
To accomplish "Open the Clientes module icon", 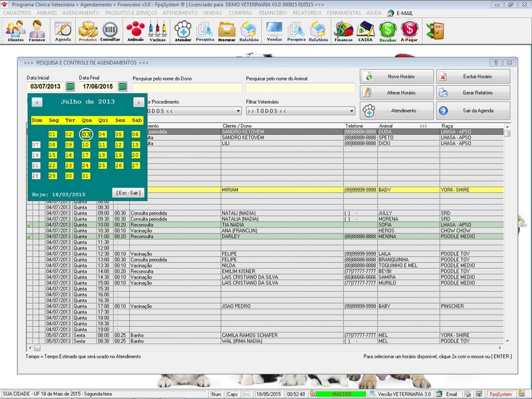I will click(x=15, y=30).
